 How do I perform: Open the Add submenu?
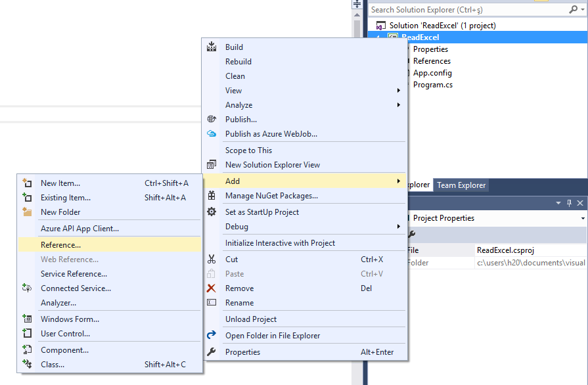click(305, 181)
